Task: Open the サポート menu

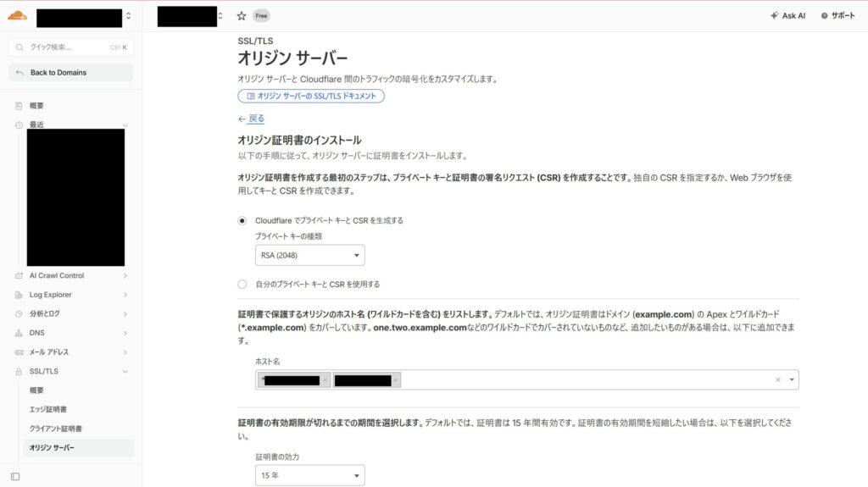Action: point(837,15)
